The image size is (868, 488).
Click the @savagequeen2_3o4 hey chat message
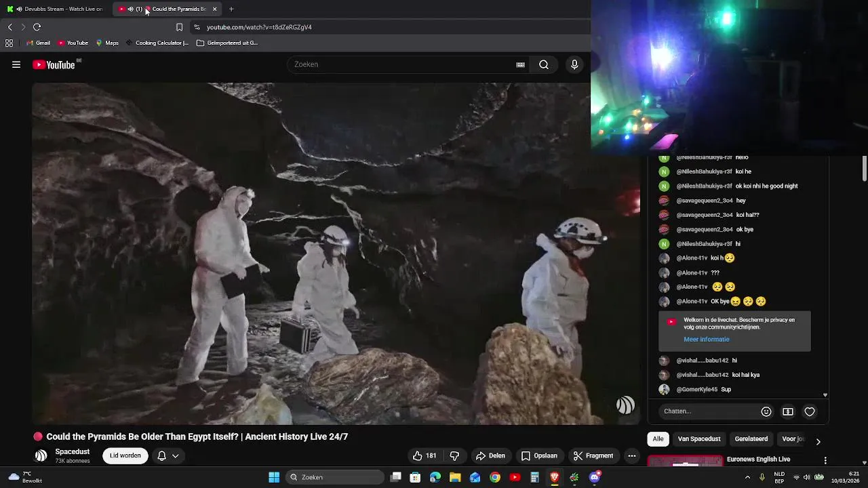[711, 201]
